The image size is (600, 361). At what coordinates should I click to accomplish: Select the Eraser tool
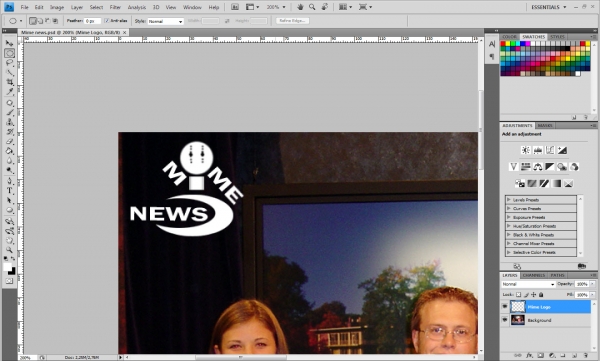tap(10, 141)
